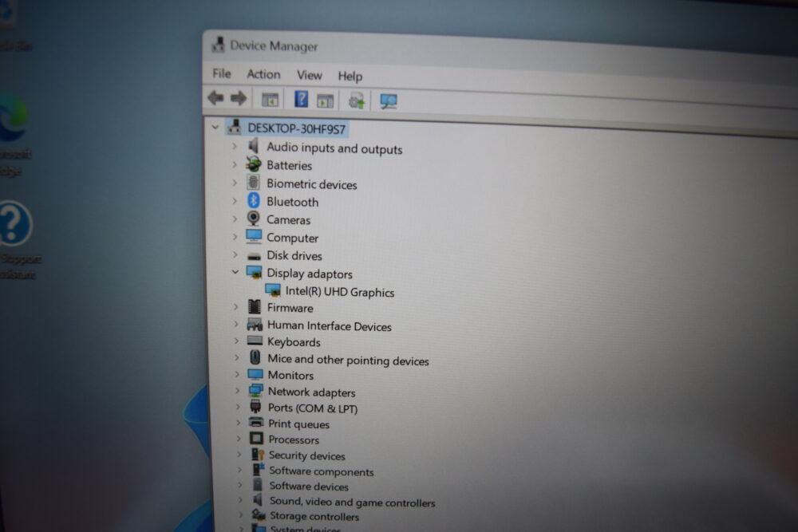
Task: Select the Keyboards label
Action: click(294, 342)
